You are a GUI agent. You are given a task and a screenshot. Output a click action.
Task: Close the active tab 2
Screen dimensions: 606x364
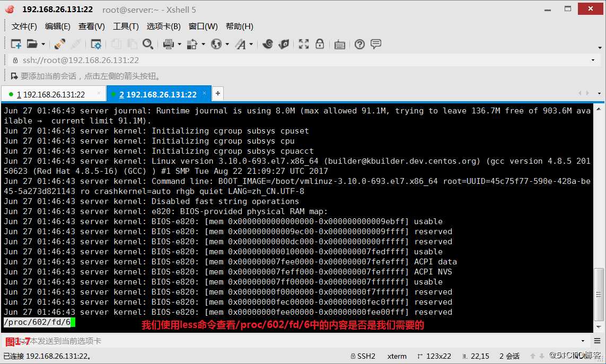click(x=205, y=93)
